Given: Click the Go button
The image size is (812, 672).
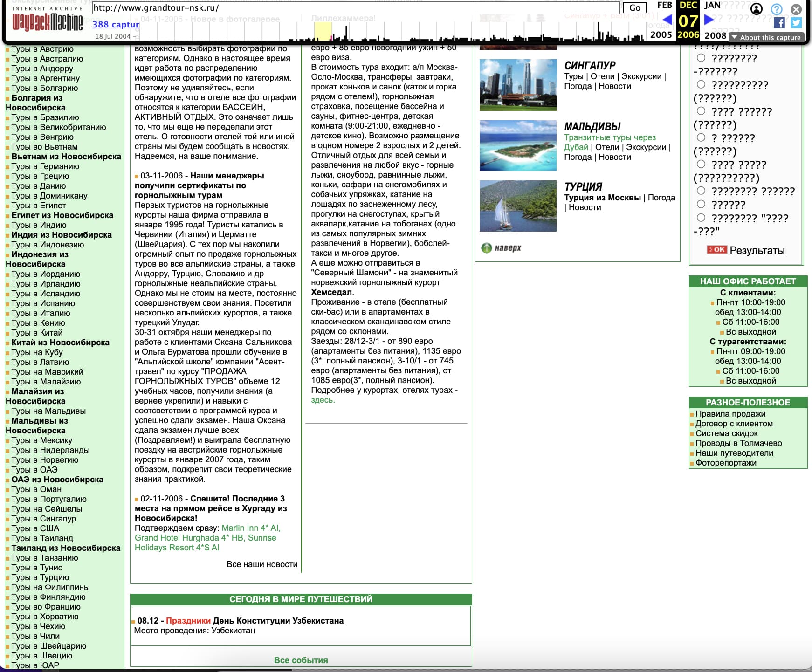Looking at the screenshot, I should pyautogui.click(x=635, y=7).
